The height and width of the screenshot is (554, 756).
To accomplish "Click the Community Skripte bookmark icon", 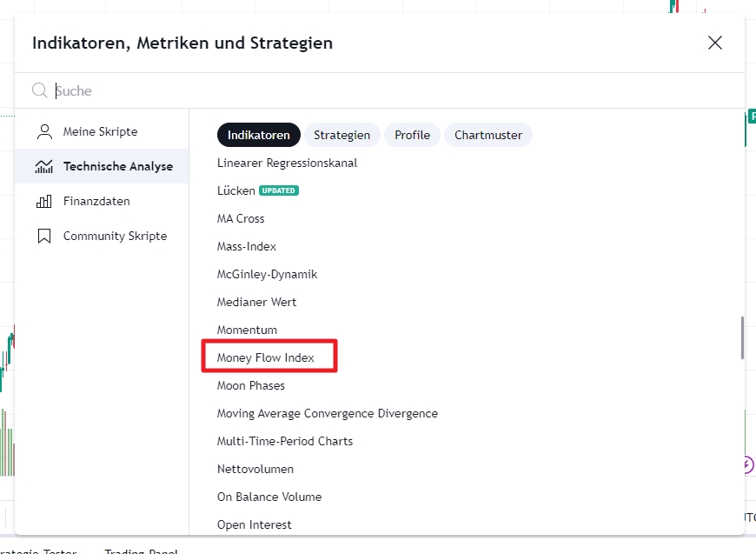I will pyautogui.click(x=44, y=236).
